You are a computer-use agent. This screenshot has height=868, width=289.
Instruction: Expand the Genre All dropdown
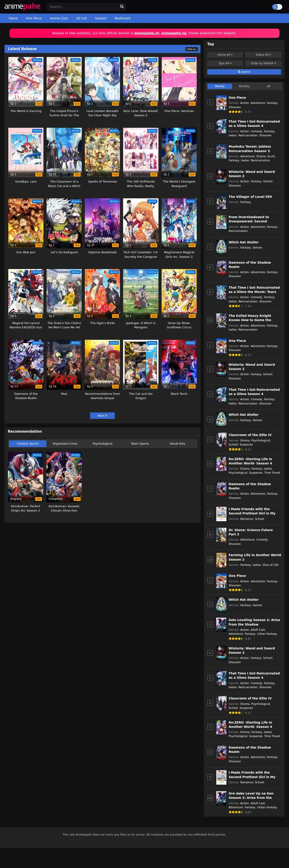(225, 55)
